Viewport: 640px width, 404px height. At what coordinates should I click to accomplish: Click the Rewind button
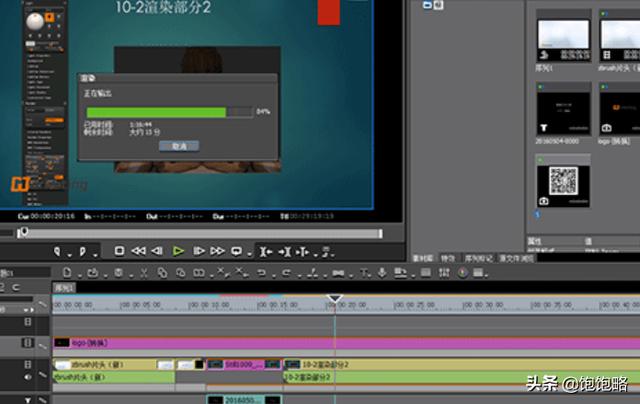click(x=139, y=251)
